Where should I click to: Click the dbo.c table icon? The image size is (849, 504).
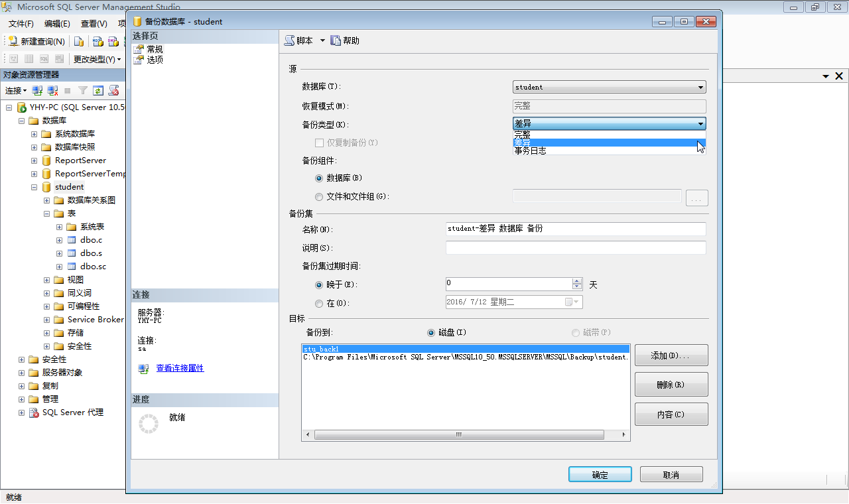click(x=72, y=240)
